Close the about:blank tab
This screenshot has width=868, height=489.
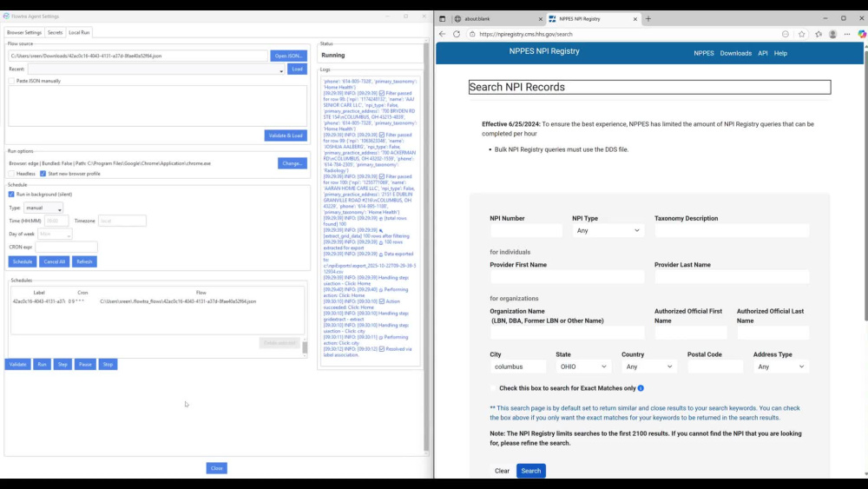tap(540, 19)
